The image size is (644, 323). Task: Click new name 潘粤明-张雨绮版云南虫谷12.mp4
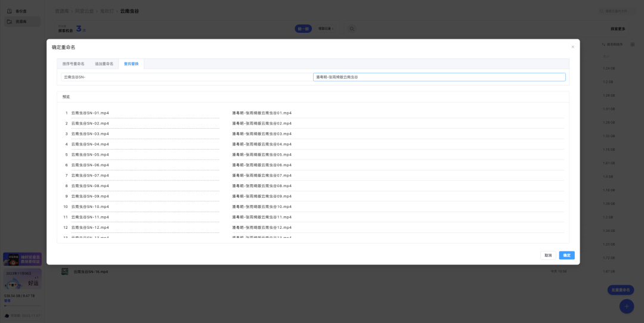click(262, 228)
